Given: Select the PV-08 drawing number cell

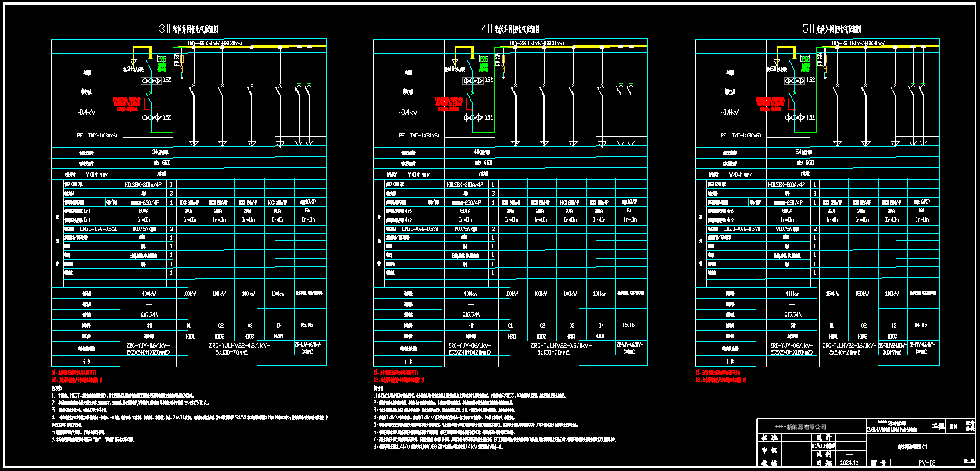Looking at the screenshot, I should [928, 462].
